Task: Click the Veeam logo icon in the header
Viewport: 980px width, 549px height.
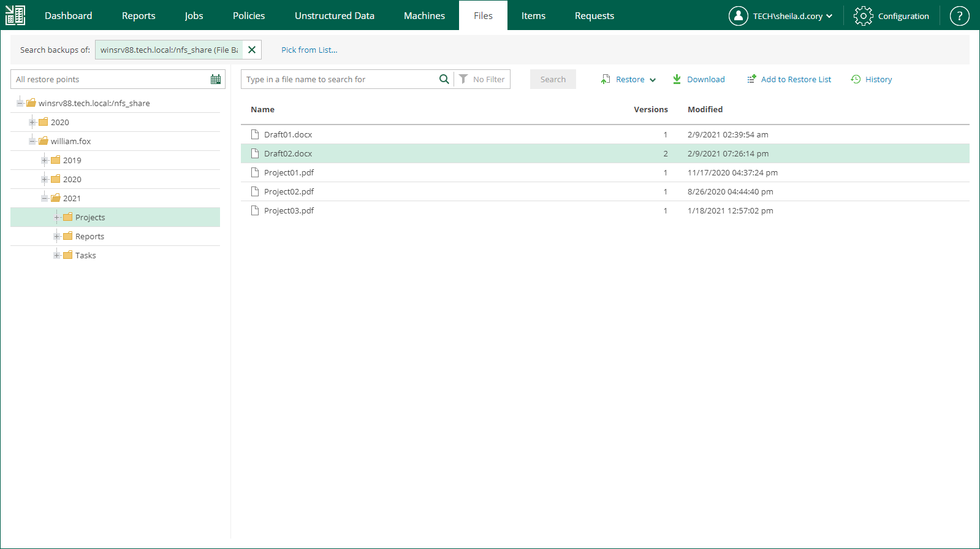Action: [x=15, y=15]
